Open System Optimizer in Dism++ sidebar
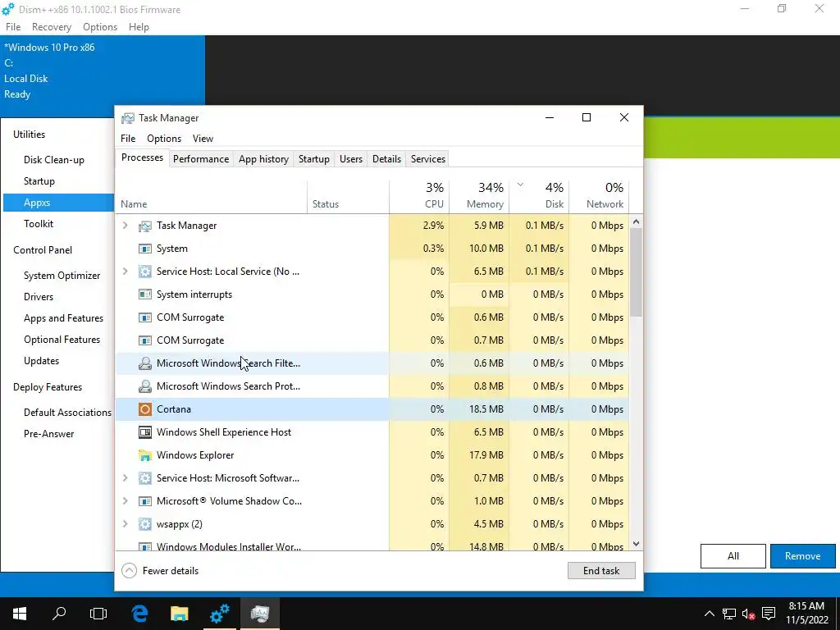The image size is (840, 630). (62, 276)
